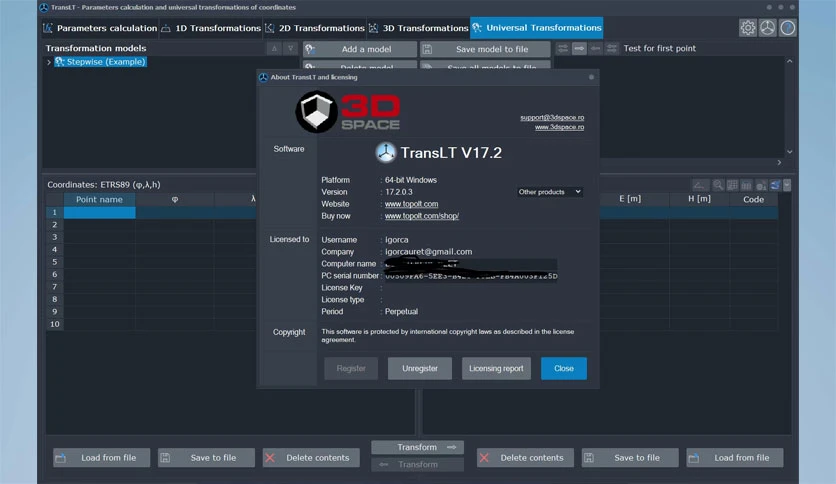The width and height of the screenshot is (836, 484).
Task: Switch to the Parameters calculation tab
Action: pos(100,28)
